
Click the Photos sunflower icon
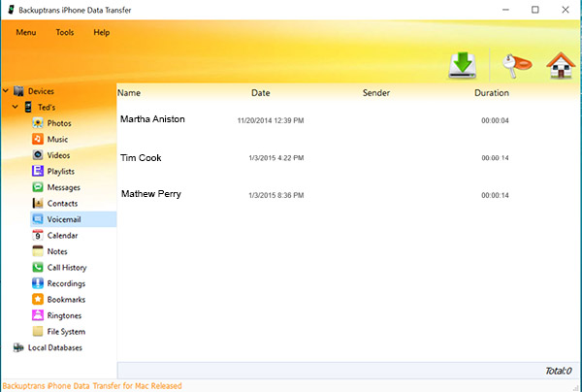[38, 123]
